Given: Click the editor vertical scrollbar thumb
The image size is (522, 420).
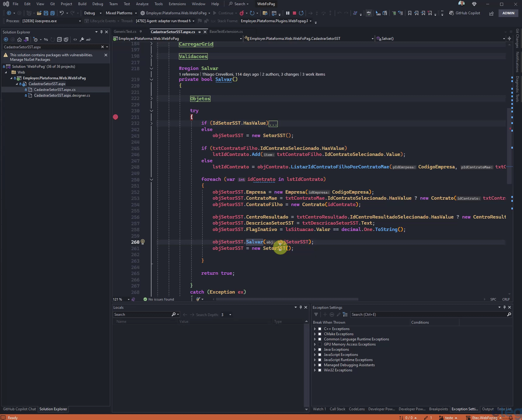Looking at the screenshot, I should pos(509,146).
